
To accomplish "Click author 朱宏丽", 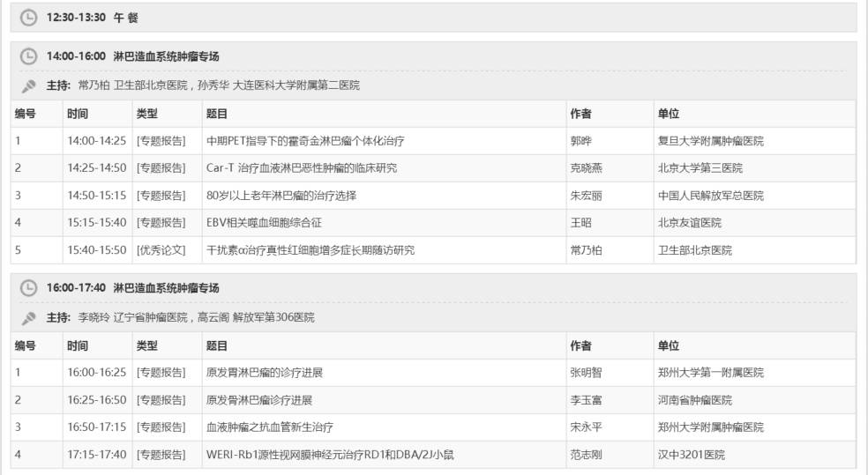I will coord(587,196).
